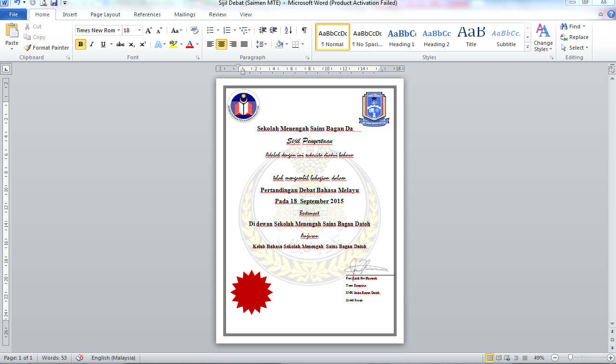616x364 pixels.
Task: Apply the text highlight color
Action: [x=173, y=44]
